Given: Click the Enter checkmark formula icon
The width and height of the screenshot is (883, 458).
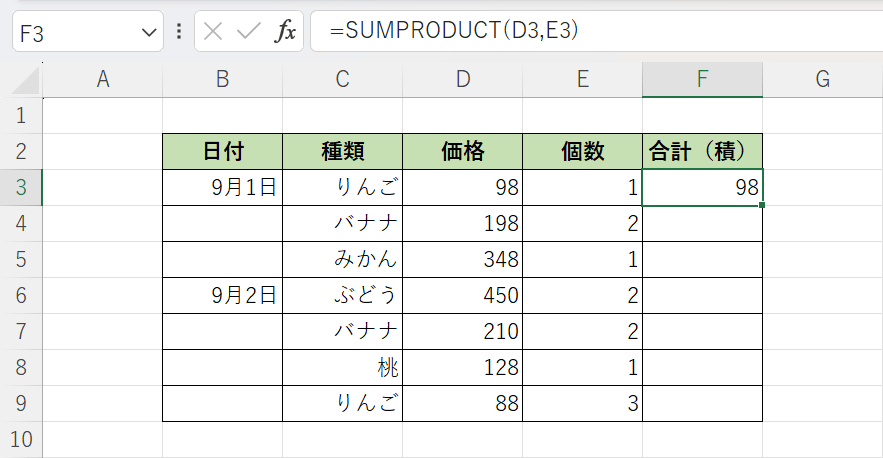Looking at the screenshot, I should [x=248, y=32].
